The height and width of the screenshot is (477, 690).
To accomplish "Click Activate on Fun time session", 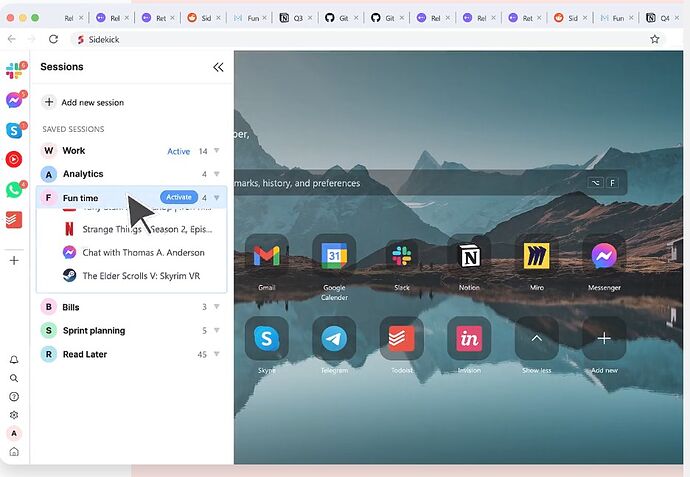I will click(x=179, y=197).
